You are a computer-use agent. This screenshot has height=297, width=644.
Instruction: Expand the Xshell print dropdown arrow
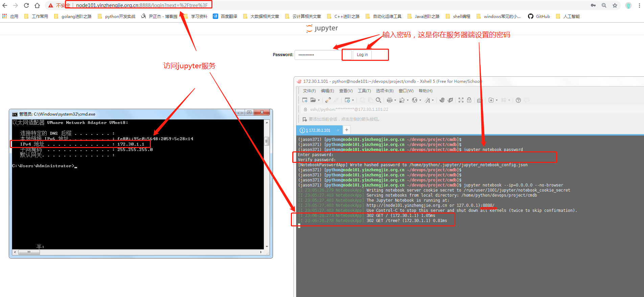[x=395, y=100]
